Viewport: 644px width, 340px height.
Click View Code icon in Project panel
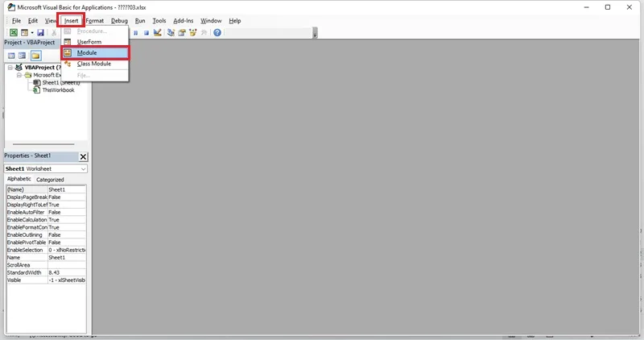click(11, 56)
